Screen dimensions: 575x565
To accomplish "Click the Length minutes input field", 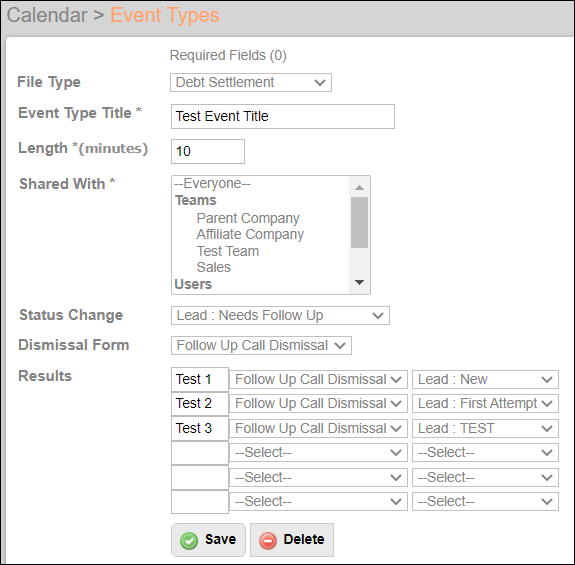I will [208, 151].
